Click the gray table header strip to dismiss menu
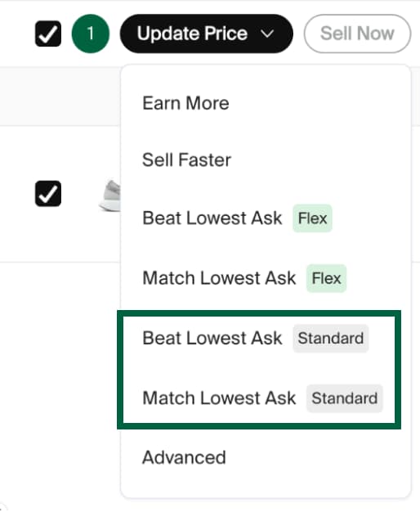Screen dimensions: 420x517 click(60, 97)
